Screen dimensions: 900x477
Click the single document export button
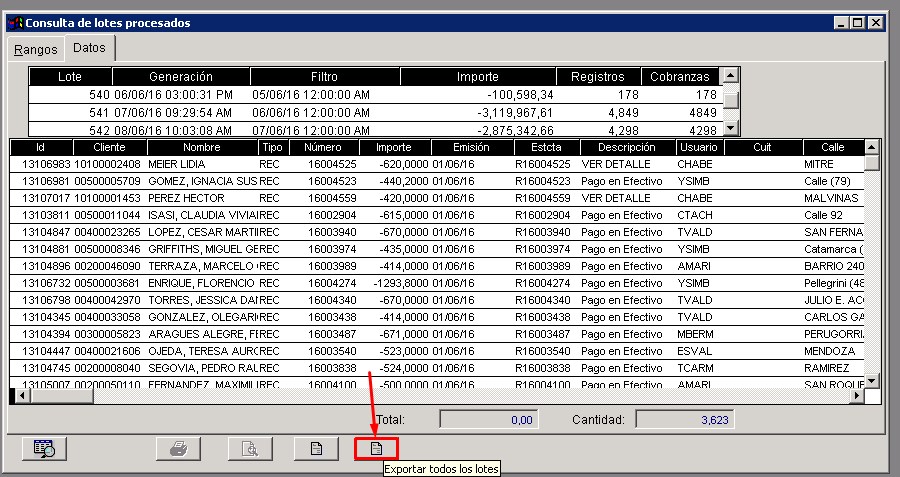point(316,449)
